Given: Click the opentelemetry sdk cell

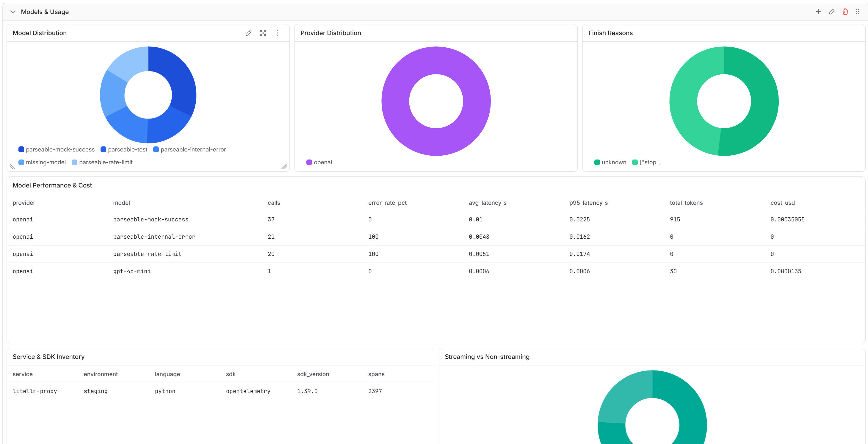Looking at the screenshot, I should point(248,391).
